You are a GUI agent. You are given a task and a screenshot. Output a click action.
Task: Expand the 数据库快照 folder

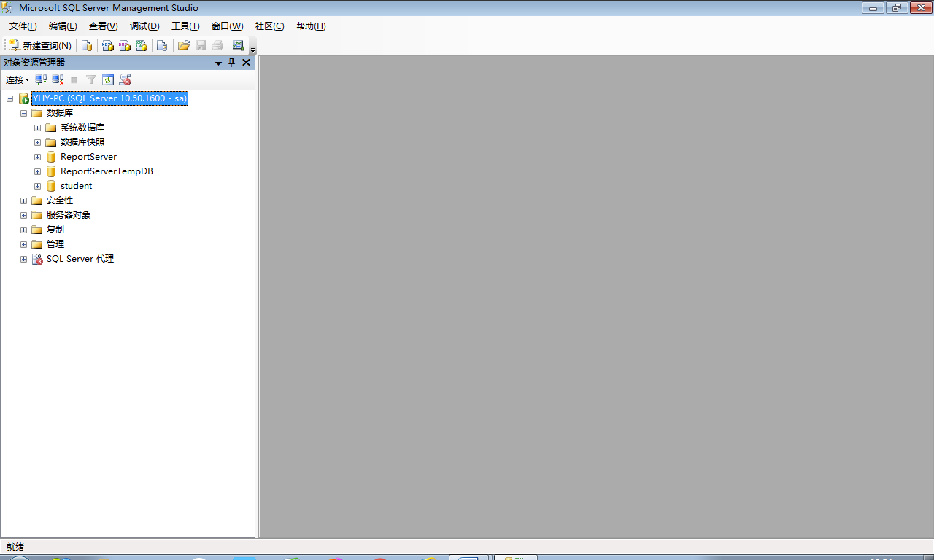tap(37, 142)
